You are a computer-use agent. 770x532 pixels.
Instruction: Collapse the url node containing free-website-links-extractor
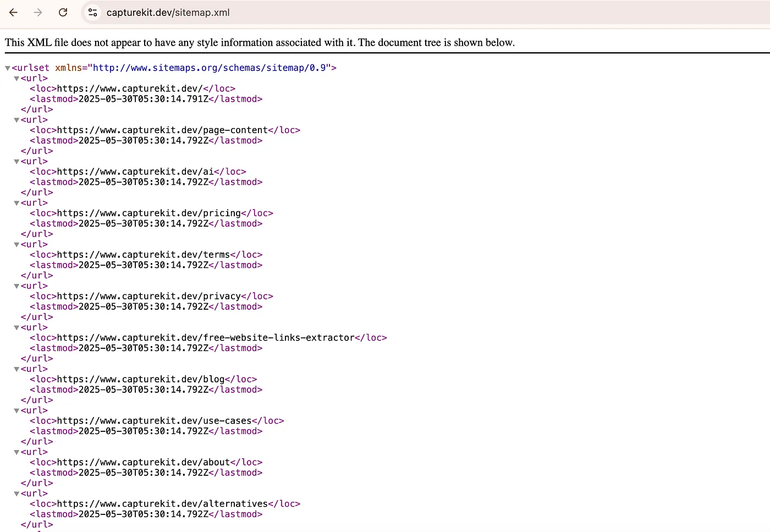(x=16, y=328)
